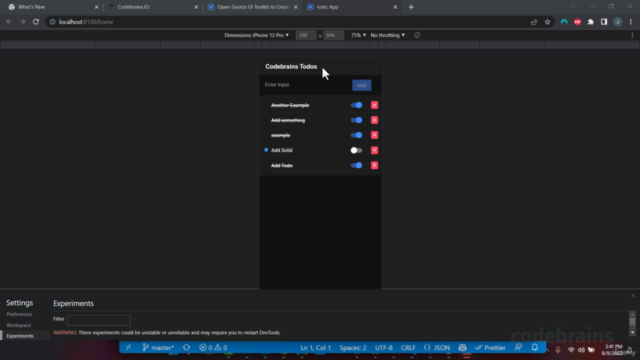Delete the Add Todo item with red X

coord(374,165)
